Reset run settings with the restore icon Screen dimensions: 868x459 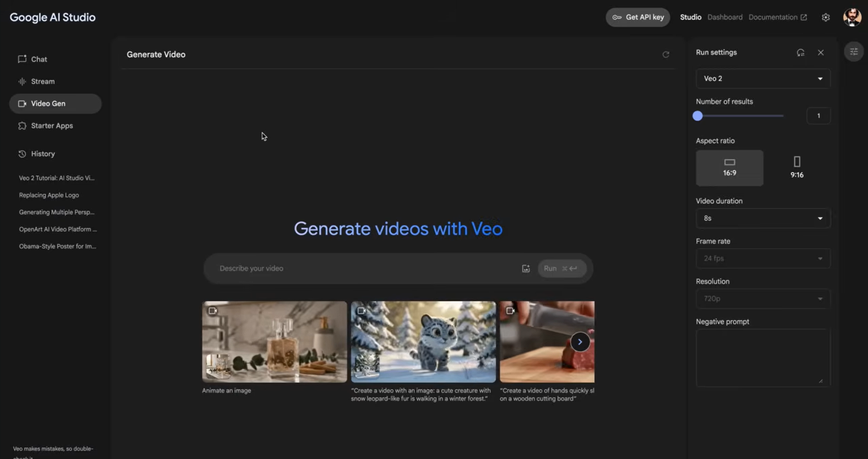coord(801,52)
